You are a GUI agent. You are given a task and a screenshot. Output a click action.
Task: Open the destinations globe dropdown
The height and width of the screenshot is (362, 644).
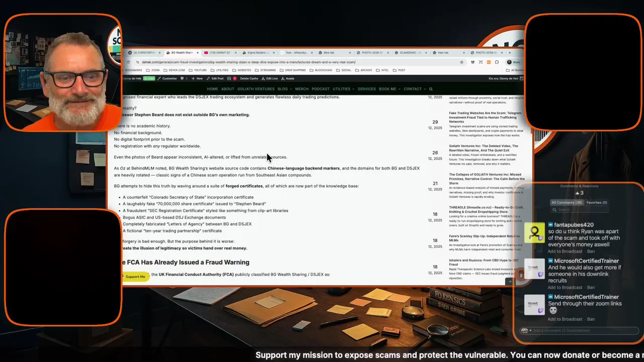526,331
